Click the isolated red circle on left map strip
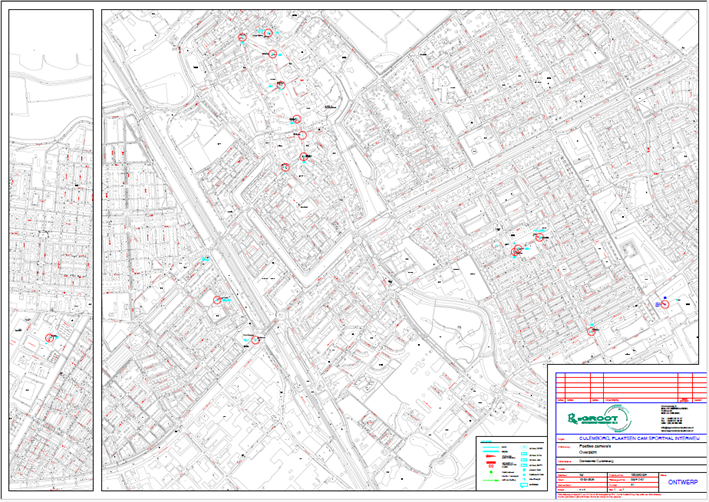The height and width of the screenshot is (502, 709). [47, 339]
